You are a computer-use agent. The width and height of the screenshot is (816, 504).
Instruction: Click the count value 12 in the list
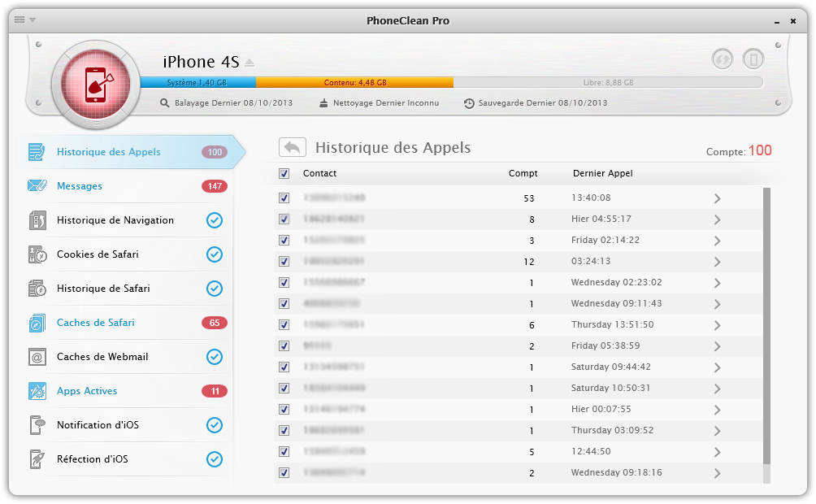click(x=529, y=262)
